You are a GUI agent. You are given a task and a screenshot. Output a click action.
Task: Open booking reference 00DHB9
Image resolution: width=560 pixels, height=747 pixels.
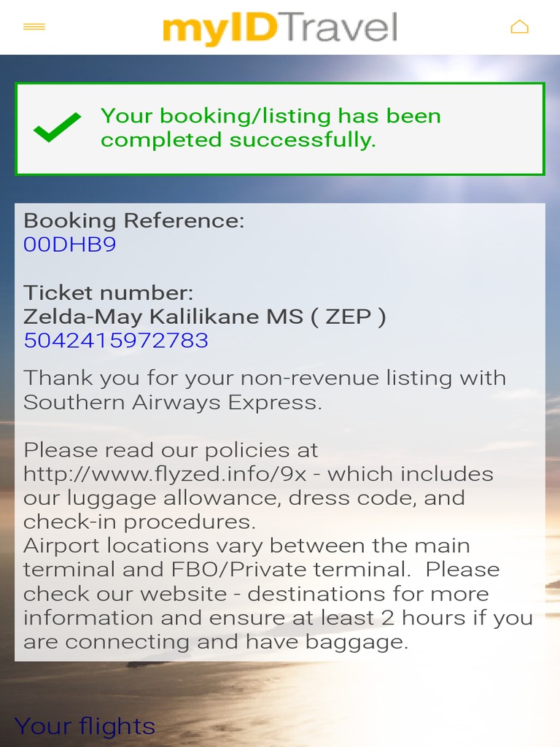point(70,244)
